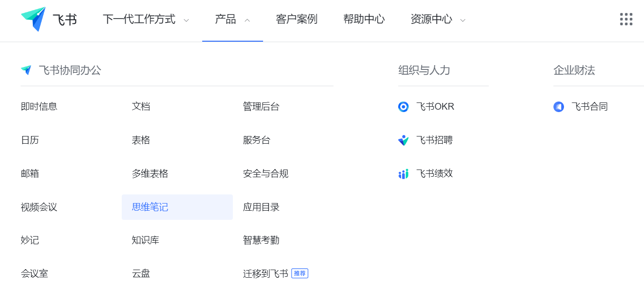This screenshot has height=295, width=644.
Task: Go to 帮助中心 in the navigation
Action: [x=364, y=19]
